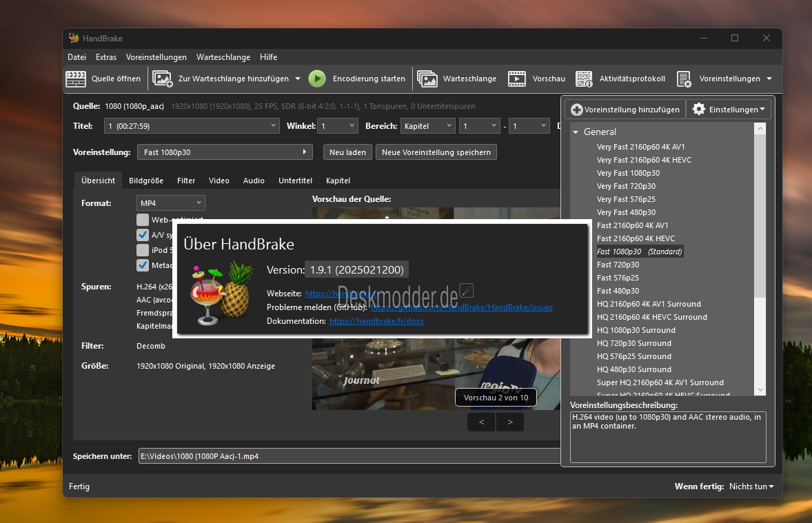Image resolution: width=812 pixels, height=523 pixels.
Task: Toggle the Web-optimiert checkbox
Action: tap(143, 220)
